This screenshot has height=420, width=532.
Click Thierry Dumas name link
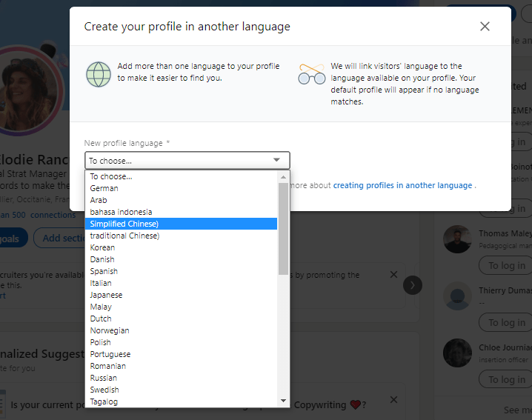[505, 290]
